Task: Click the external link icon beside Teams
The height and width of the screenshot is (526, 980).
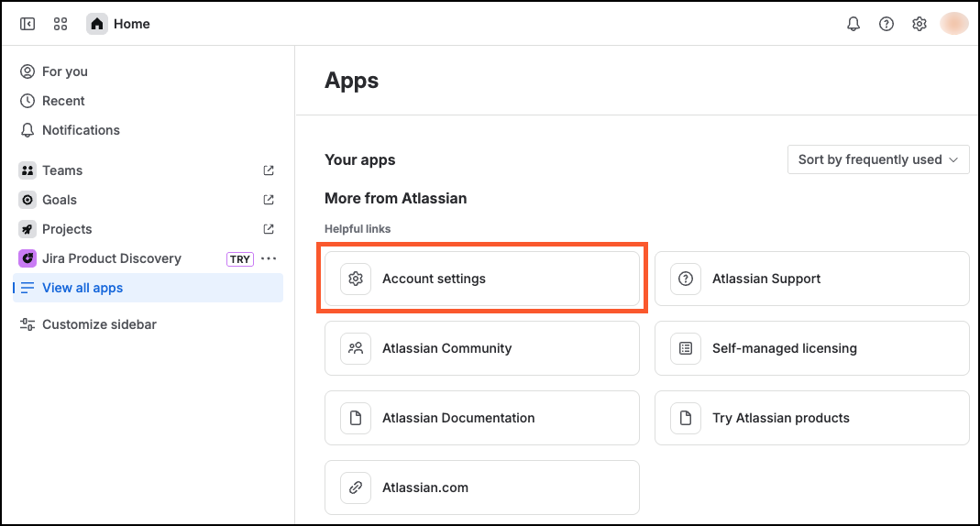Action: (x=269, y=170)
